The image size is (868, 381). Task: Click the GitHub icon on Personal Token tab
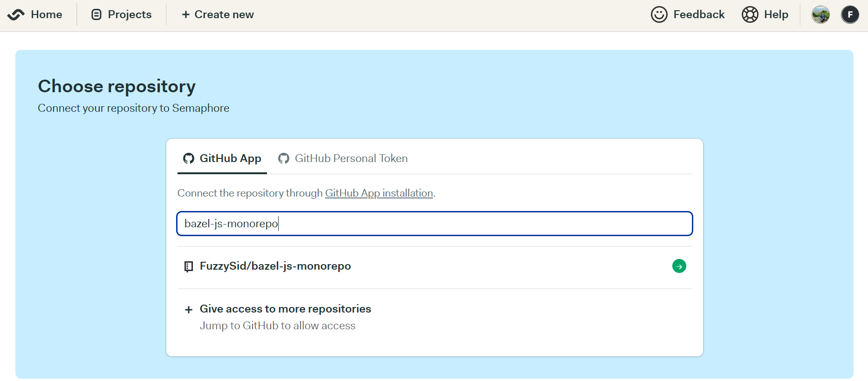tap(283, 158)
